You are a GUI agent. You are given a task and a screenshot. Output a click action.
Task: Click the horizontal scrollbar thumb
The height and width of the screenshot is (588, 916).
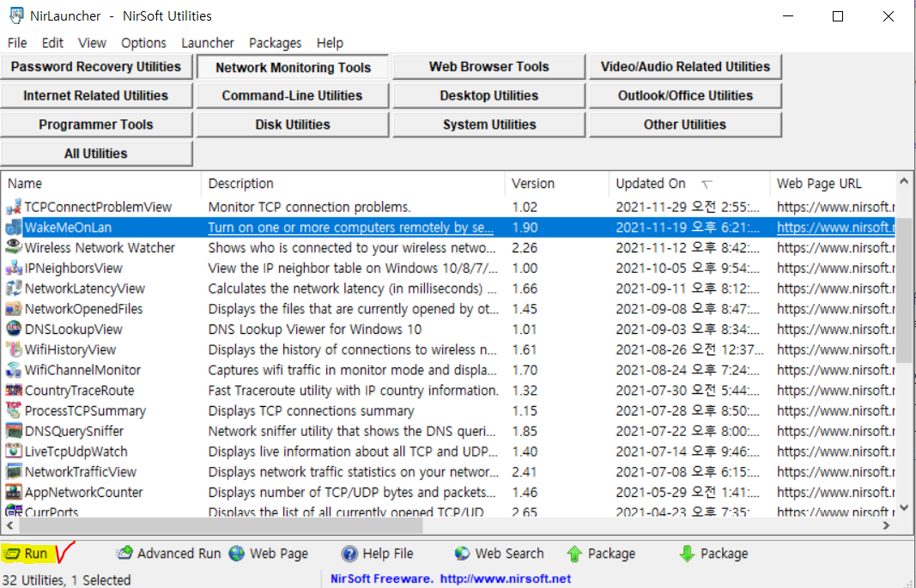221,525
